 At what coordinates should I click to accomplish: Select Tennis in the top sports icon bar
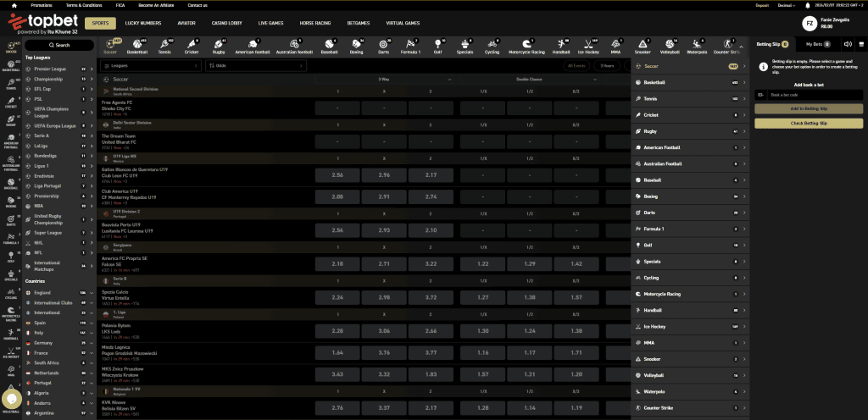tap(165, 46)
